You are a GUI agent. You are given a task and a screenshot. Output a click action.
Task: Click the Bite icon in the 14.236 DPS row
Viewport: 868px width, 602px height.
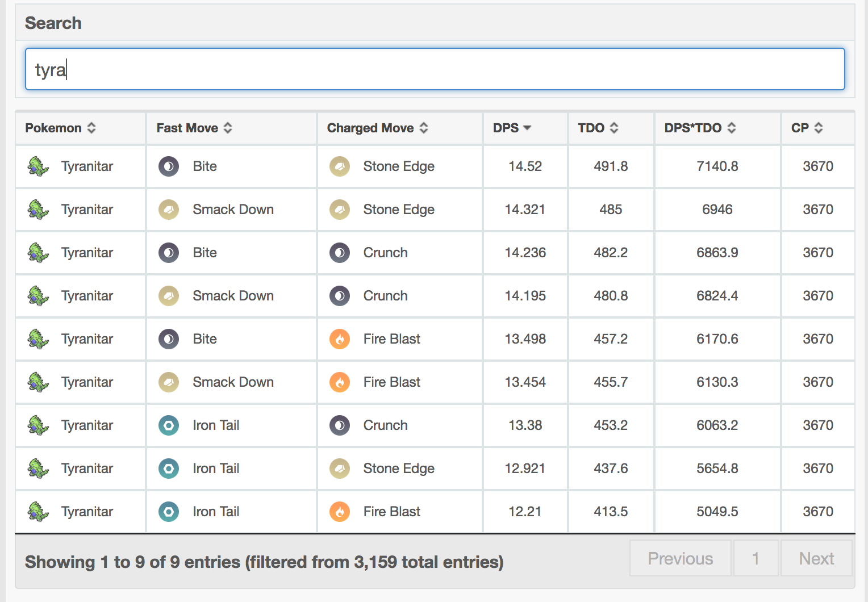pos(169,253)
